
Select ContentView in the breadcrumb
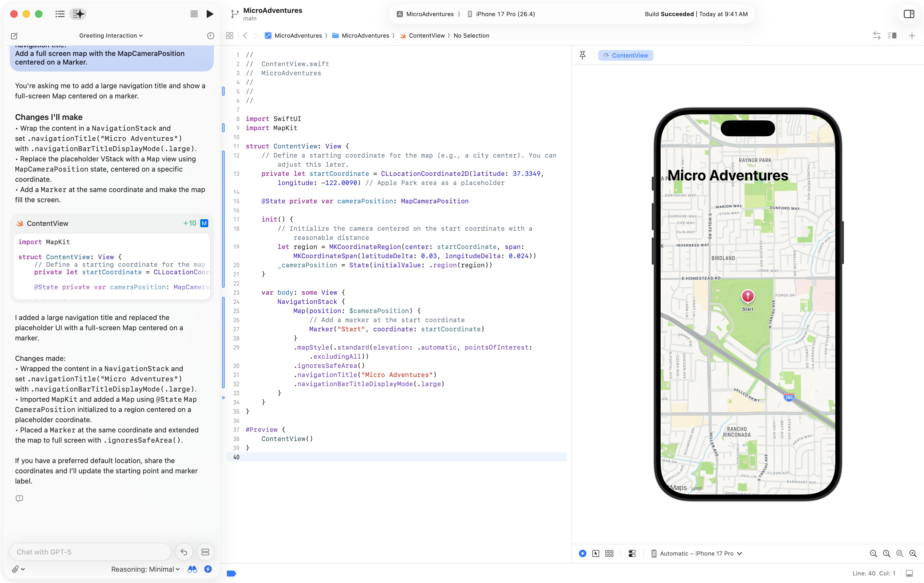click(x=422, y=36)
